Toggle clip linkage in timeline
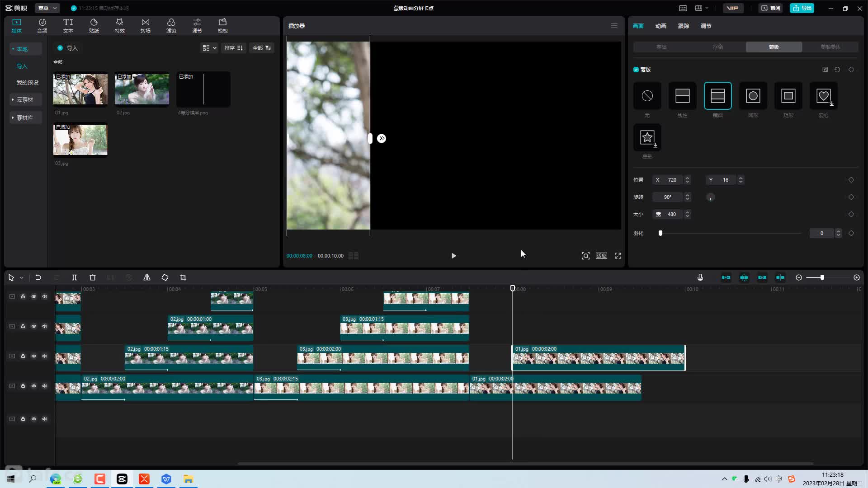The image size is (868, 488). pyautogui.click(x=762, y=277)
